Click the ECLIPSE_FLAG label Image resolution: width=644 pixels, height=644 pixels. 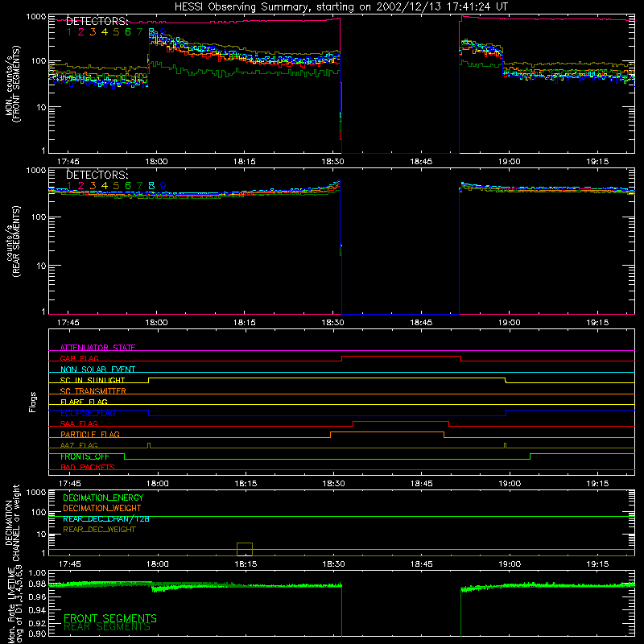pos(88,413)
